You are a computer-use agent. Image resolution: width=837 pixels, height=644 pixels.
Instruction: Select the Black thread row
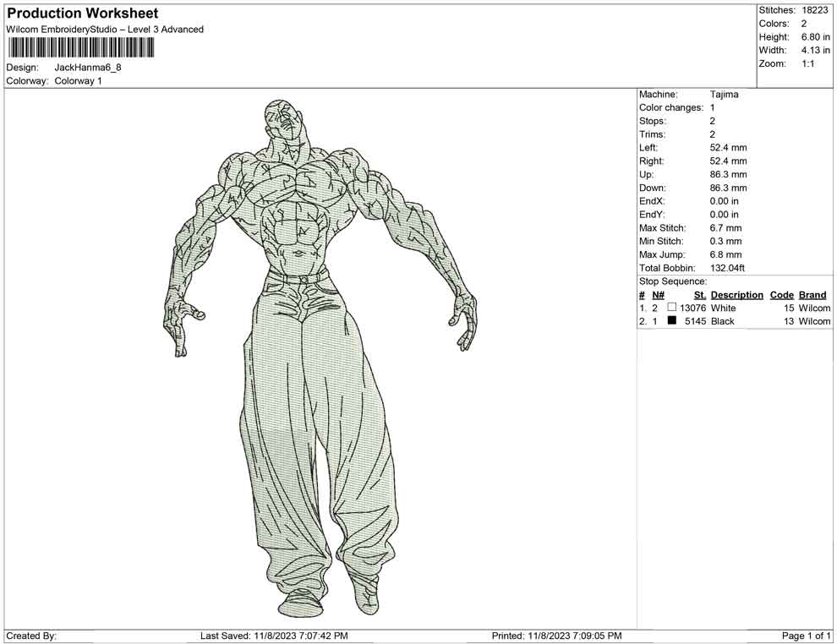coord(735,321)
